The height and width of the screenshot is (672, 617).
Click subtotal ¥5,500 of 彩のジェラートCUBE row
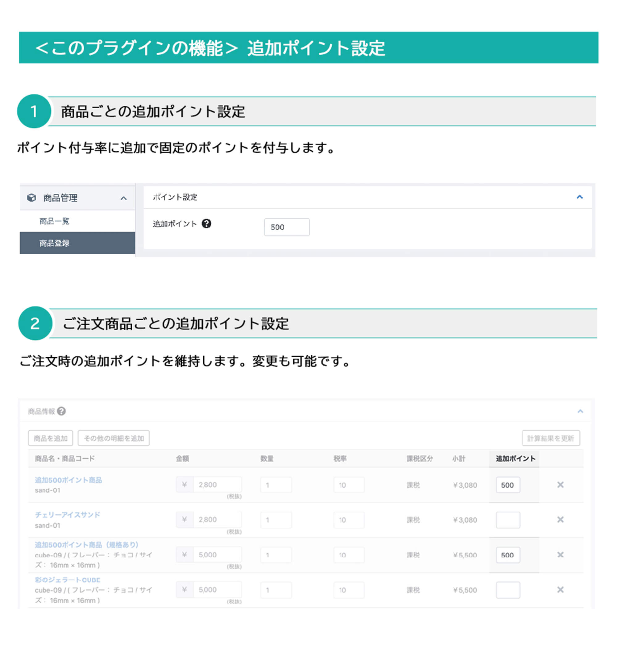(465, 590)
